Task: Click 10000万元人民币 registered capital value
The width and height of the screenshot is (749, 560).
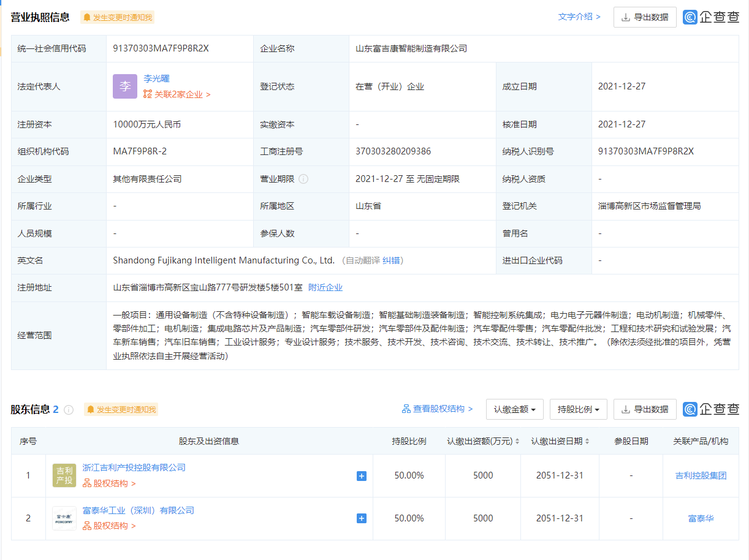Action: tap(146, 124)
